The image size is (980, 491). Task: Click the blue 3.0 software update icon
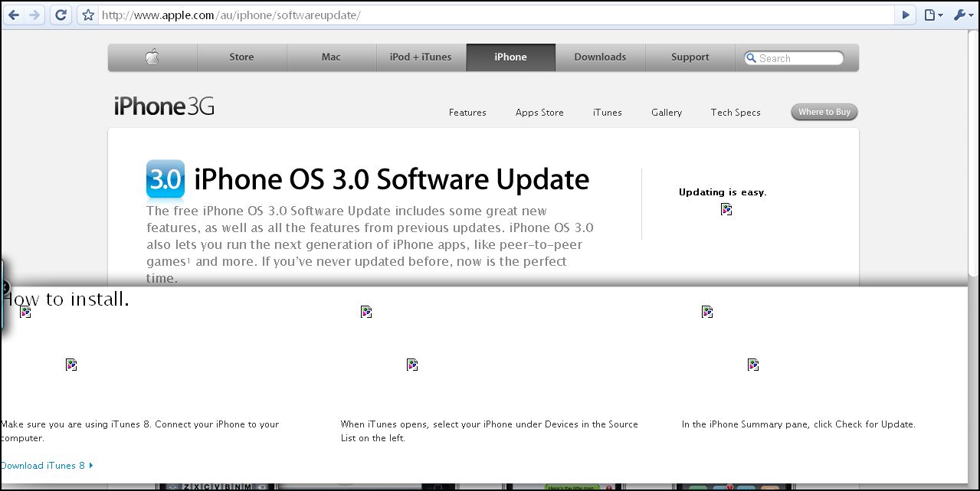166,179
